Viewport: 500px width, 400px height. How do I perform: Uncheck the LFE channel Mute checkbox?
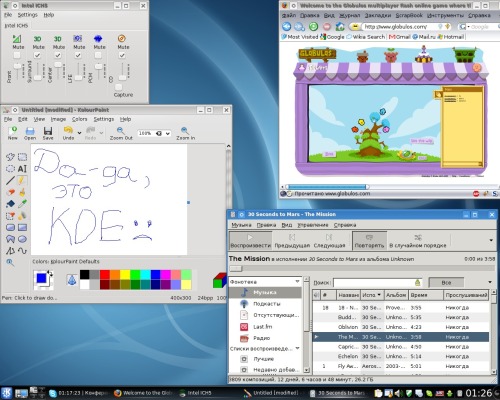click(x=78, y=55)
